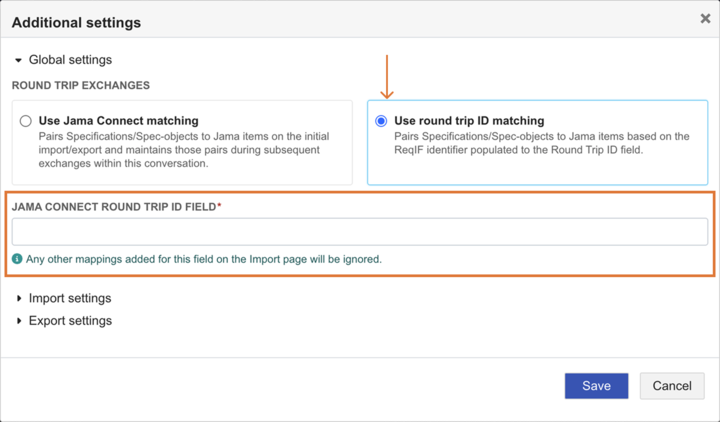Focus the Jama Connect Round Trip ID field

[359, 232]
